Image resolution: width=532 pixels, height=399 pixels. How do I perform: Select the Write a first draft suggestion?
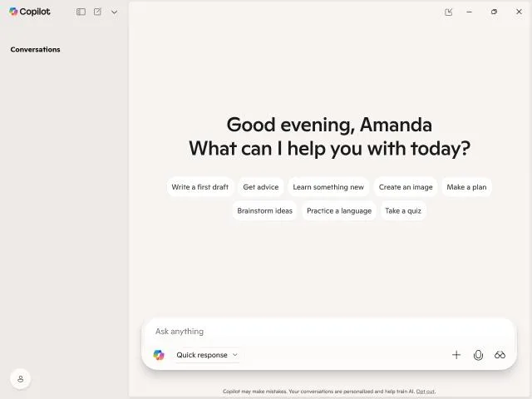[199, 187]
